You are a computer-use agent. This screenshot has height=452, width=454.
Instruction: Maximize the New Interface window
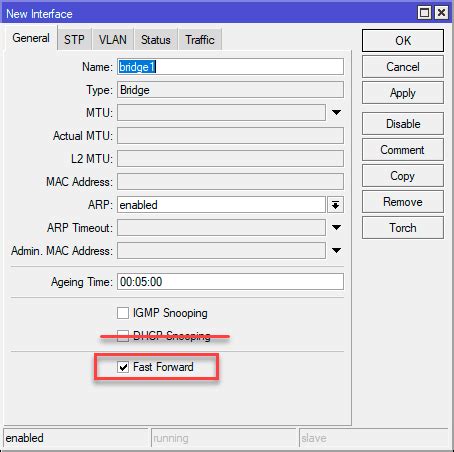(x=424, y=13)
